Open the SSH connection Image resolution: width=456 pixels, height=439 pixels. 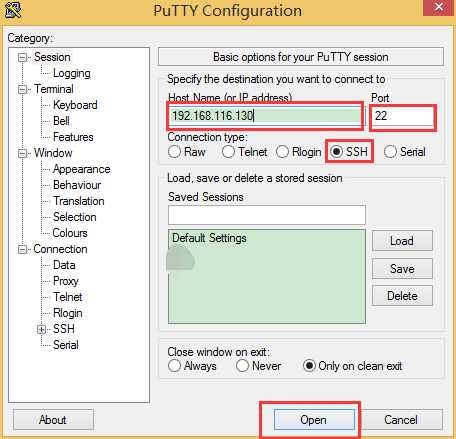[x=314, y=420]
